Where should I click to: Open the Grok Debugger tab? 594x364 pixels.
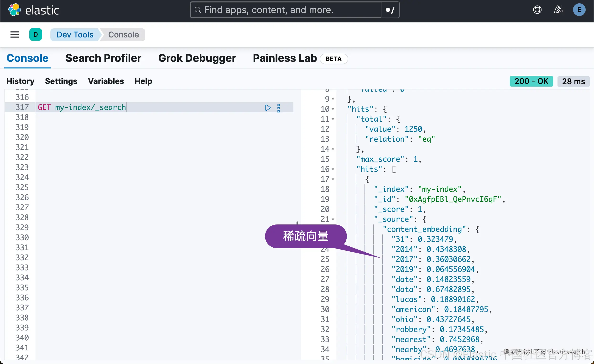tap(197, 58)
